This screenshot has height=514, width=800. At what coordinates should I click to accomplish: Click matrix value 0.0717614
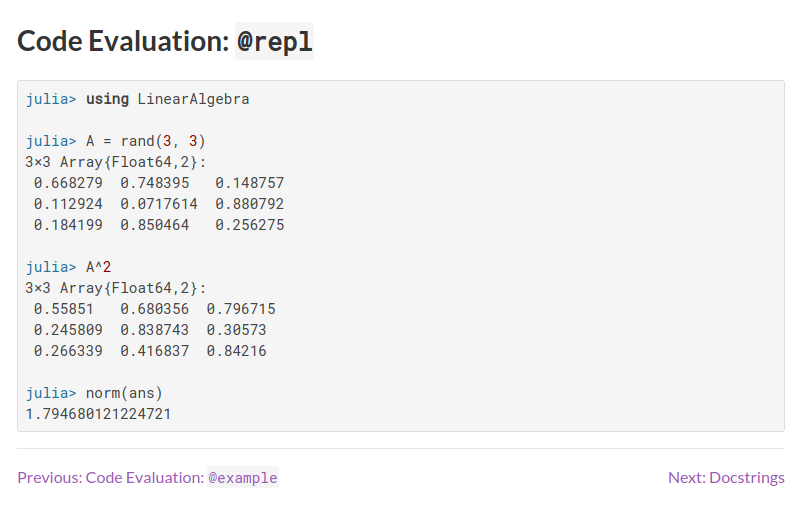pyautogui.click(x=159, y=204)
